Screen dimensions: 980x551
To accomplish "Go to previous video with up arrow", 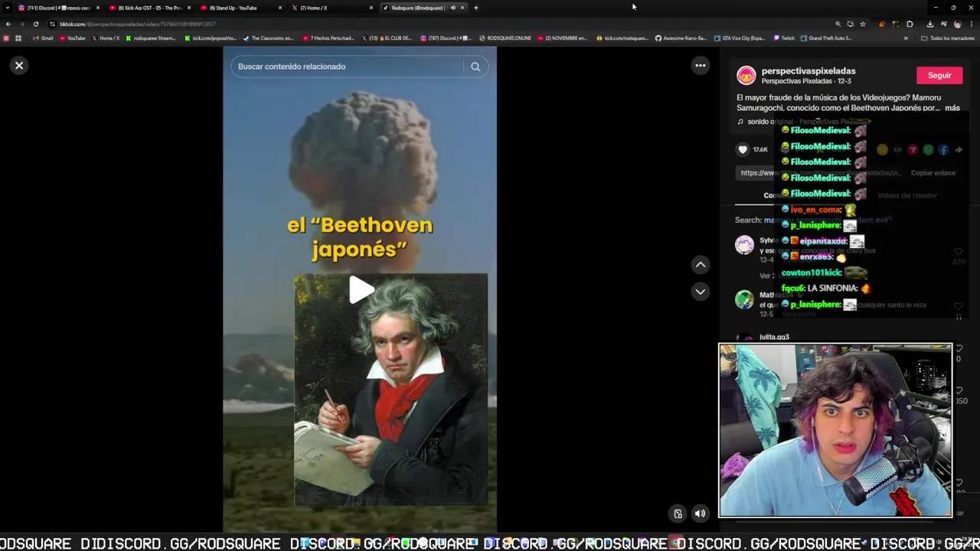I will [700, 265].
